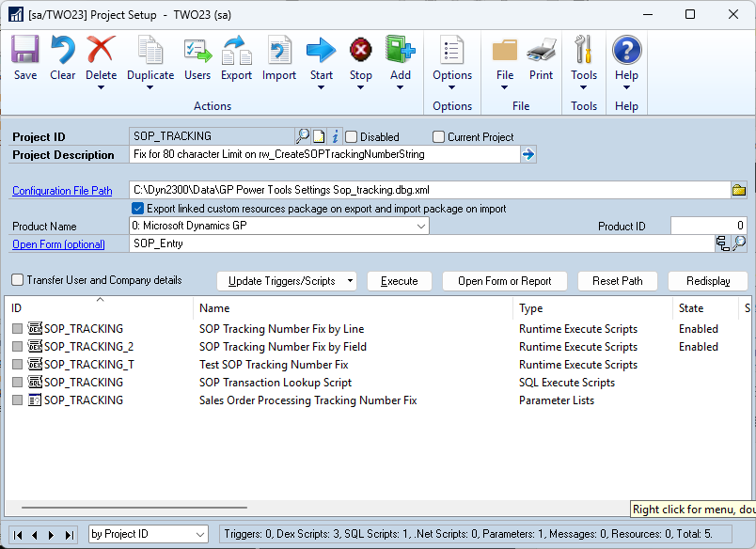Click the blue info icon beside Project ID
This screenshot has width=756, height=549.
coord(335,136)
